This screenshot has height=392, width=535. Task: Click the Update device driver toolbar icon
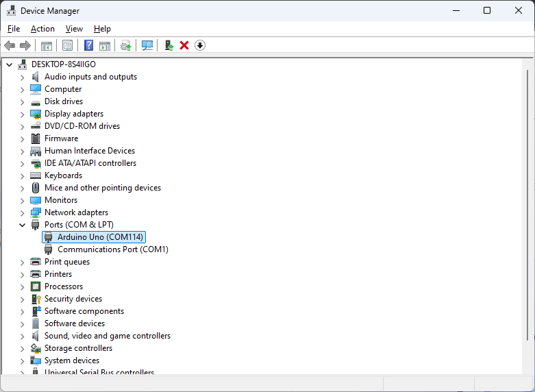point(169,45)
